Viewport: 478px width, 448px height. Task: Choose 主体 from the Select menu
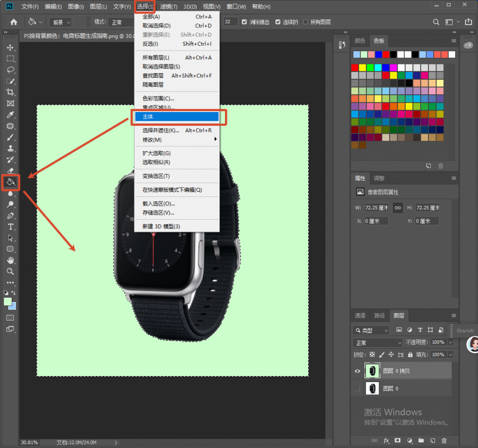click(177, 117)
